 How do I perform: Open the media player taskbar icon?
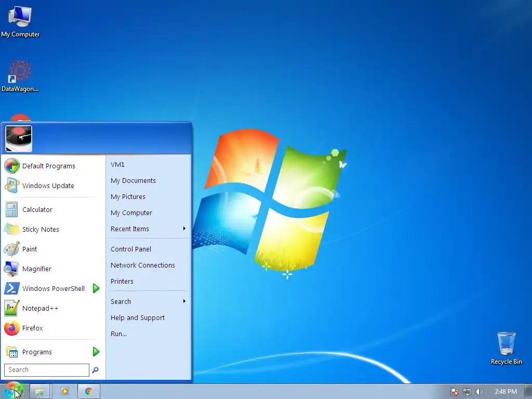[64, 392]
